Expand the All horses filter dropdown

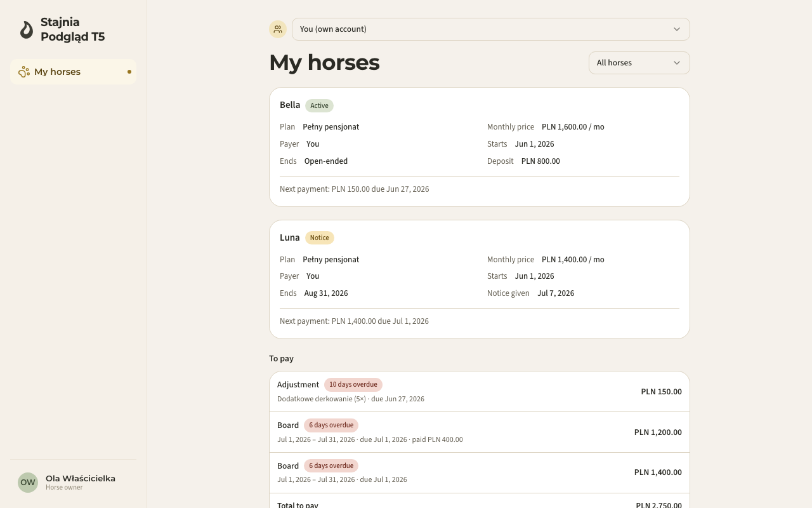[639, 63]
